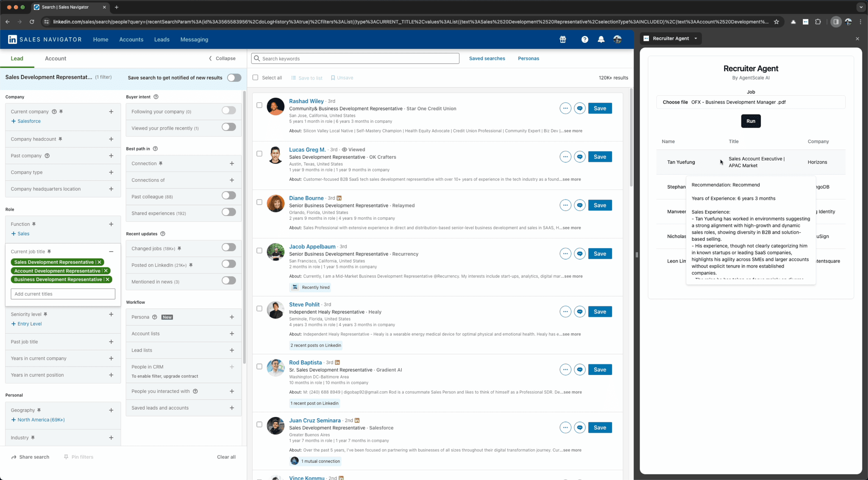The height and width of the screenshot is (480, 868).
Task: Enable Viewed your profile recently filter
Action: (229, 127)
